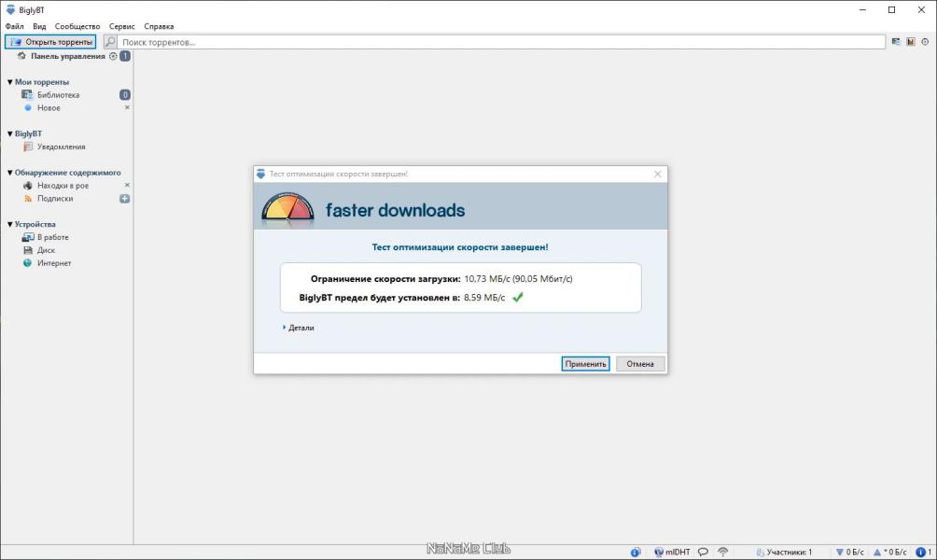
Task: Click the count badge 0 beside Библиотека
Action: pyautogui.click(x=125, y=94)
